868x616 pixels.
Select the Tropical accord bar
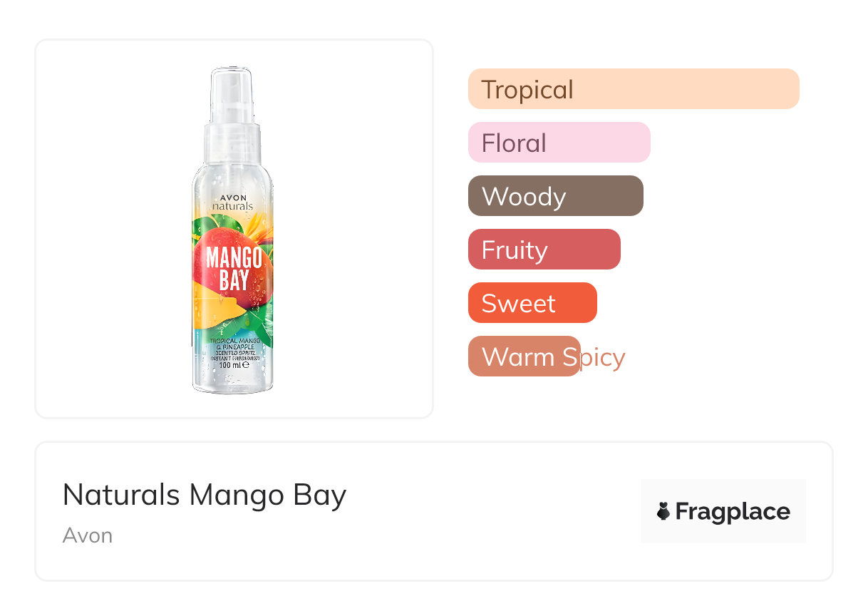(633, 89)
